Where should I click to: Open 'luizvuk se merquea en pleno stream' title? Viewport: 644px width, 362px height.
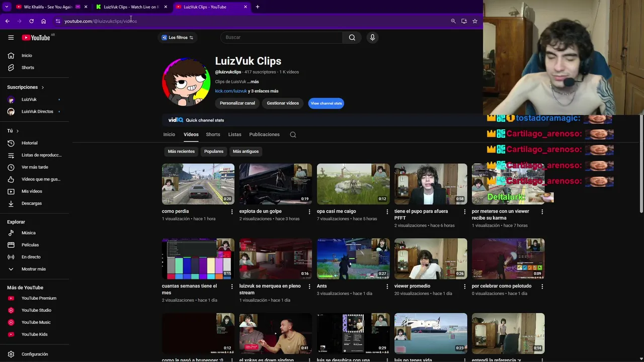pos(270,289)
